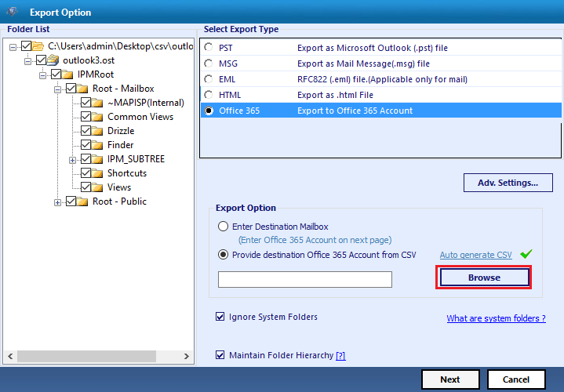Select the 'Common Views' folder label
The image size is (564, 392).
[140, 117]
